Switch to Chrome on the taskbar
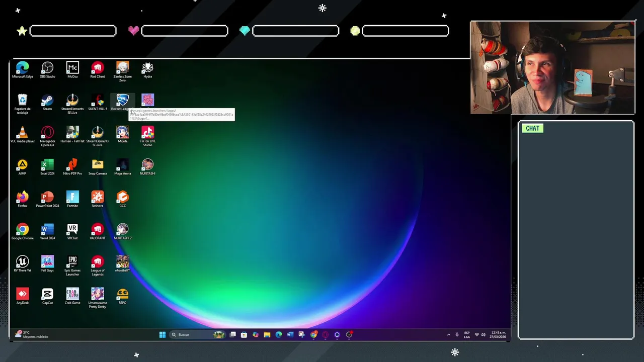The width and height of the screenshot is (644, 362). (313, 335)
